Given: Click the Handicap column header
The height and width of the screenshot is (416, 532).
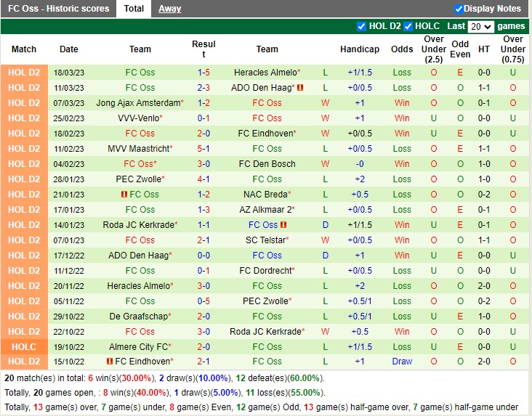Looking at the screenshot, I should (x=359, y=49).
